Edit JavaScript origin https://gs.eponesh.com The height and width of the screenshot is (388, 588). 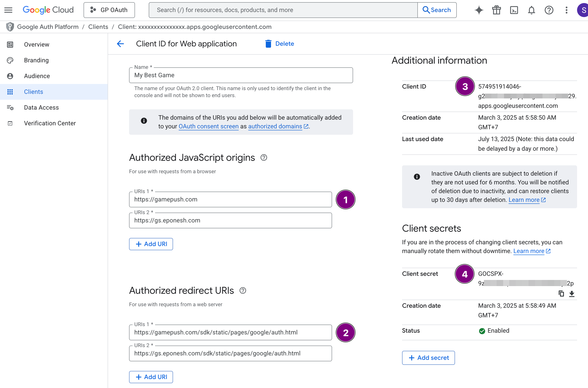coord(230,220)
